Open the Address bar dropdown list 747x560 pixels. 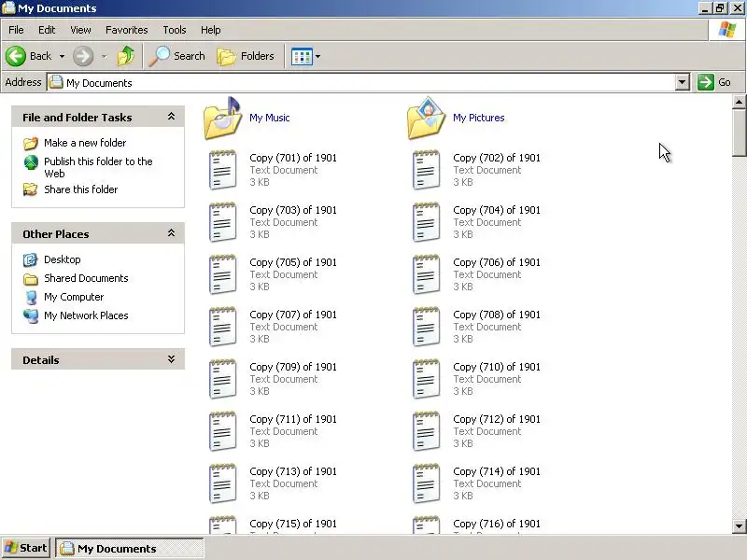tap(683, 82)
